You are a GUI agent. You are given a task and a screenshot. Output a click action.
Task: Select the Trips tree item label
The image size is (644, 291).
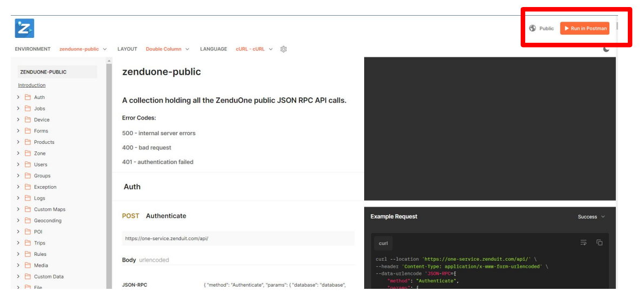point(40,243)
